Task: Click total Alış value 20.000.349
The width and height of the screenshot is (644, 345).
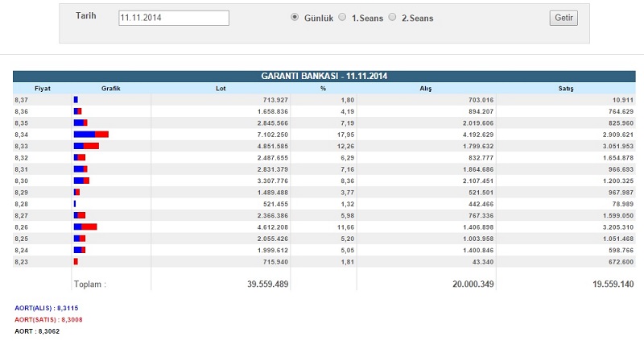Action: (473, 285)
